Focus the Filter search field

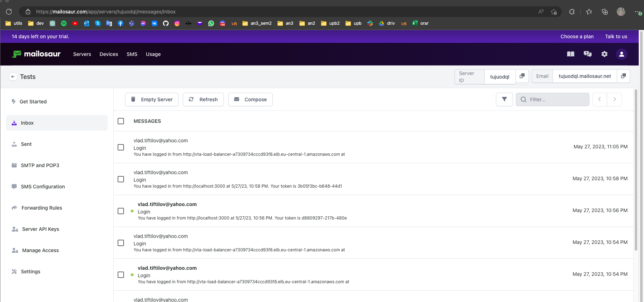pos(553,99)
